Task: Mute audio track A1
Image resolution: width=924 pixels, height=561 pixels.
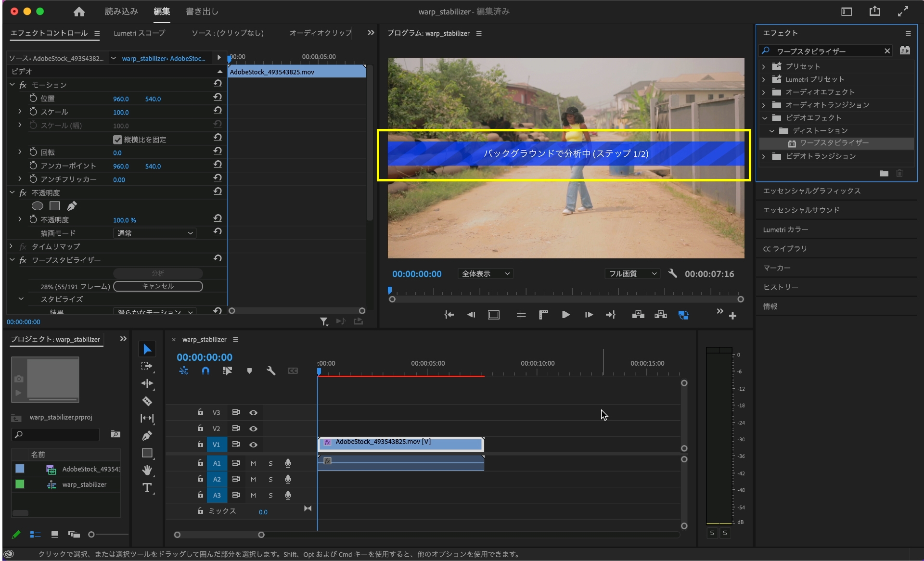Action: coord(253,463)
